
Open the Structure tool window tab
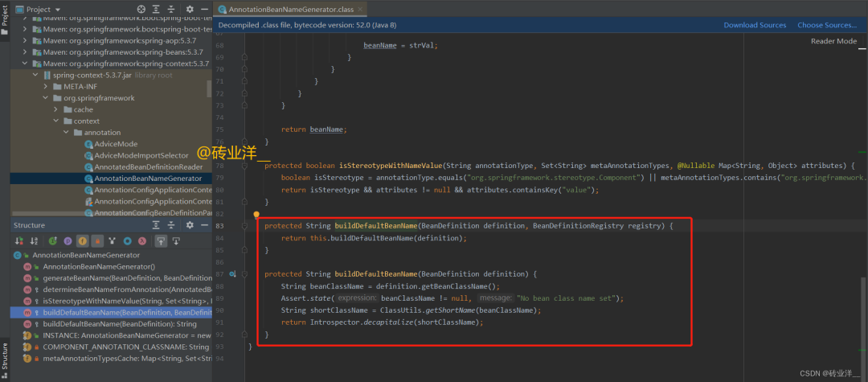click(5, 358)
